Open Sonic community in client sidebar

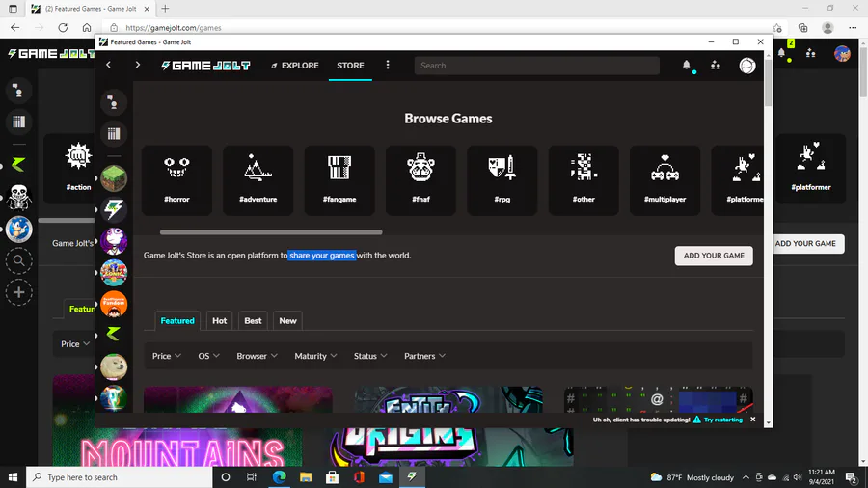tap(114, 272)
